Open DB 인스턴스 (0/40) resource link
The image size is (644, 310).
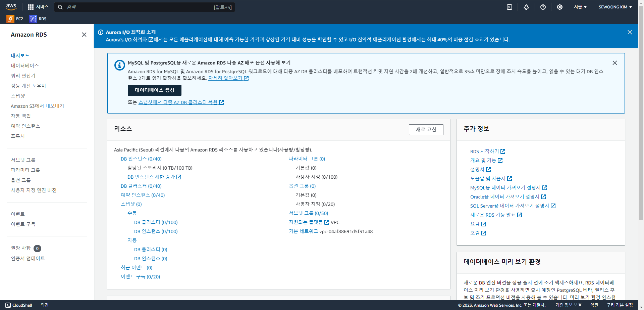point(141,159)
